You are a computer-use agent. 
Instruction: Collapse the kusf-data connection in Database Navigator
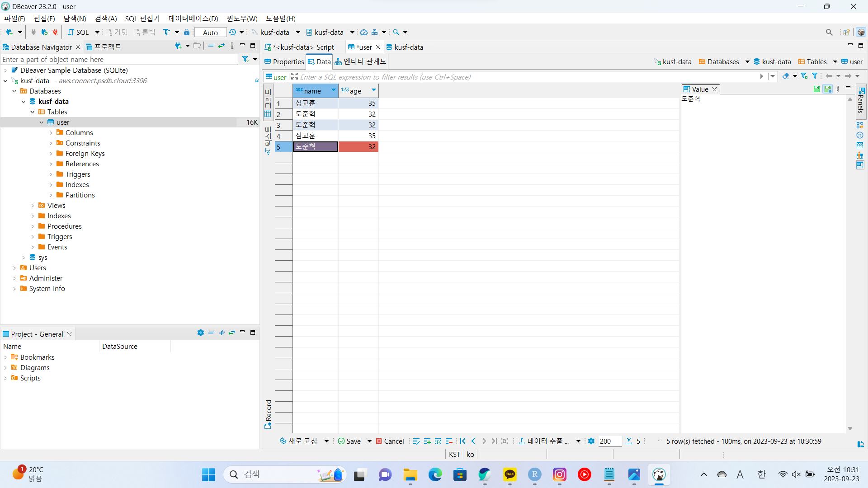point(5,80)
